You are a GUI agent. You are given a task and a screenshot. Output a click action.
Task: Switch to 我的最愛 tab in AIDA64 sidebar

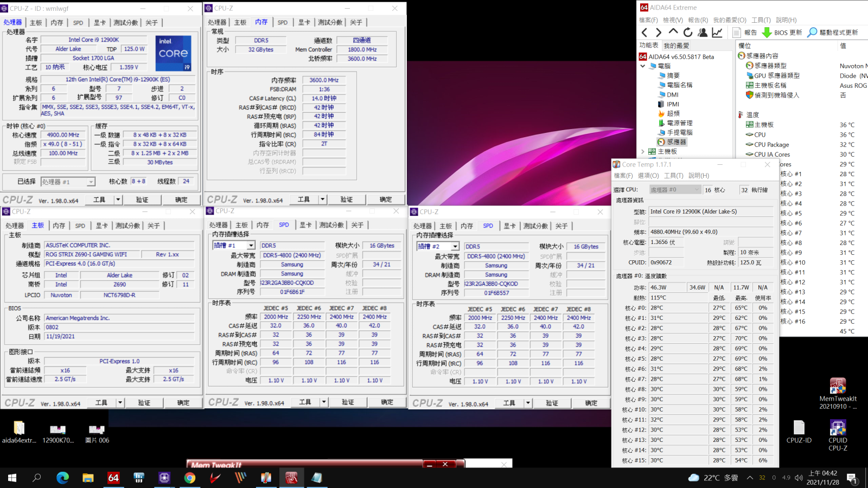pos(676,46)
